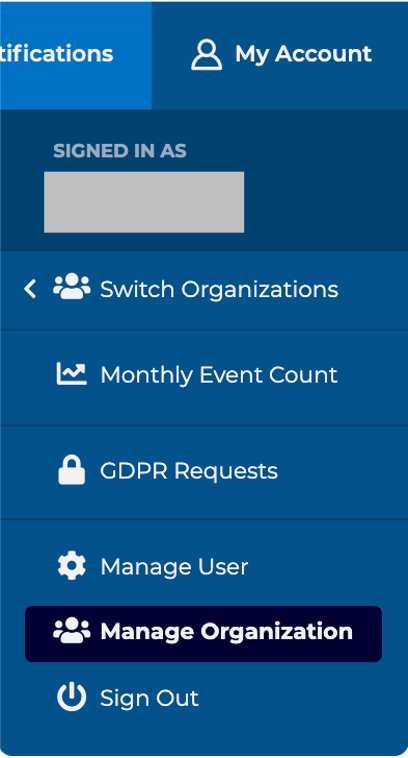Open the My Account dropdown menu
Image resolution: width=408 pixels, height=758 pixels.
click(x=280, y=55)
